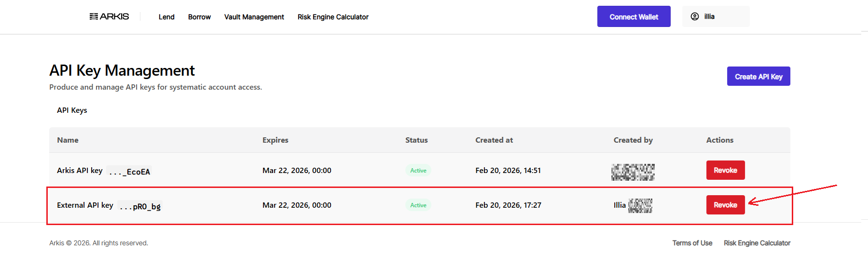The width and height of the screenshot is (868, 267).
Task: Open Risk Engine Calculator in top navigation
Action: tap(333, 17)
